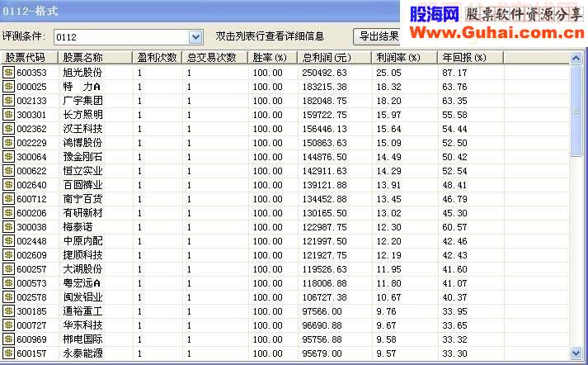The width and height of the screenshot is (588, 365).
Task: Select stock name 豫金刚石
Action: point(82,157)
